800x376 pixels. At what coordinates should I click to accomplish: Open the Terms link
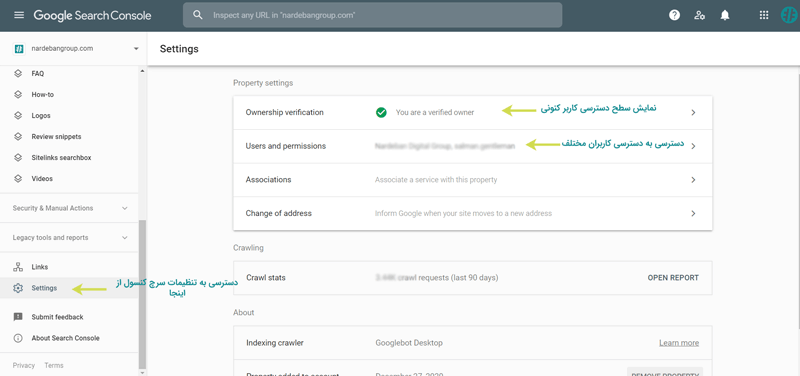tap(54, 365)
